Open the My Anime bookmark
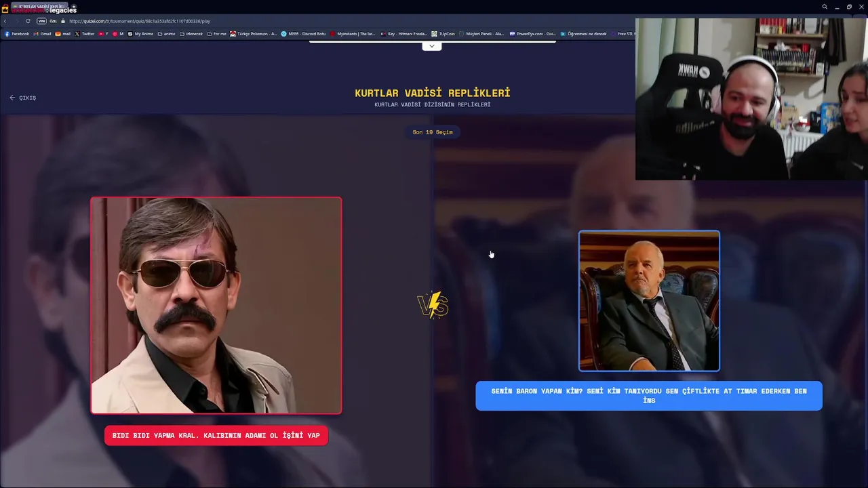868x488 pixels. click(x=140, y=34)
